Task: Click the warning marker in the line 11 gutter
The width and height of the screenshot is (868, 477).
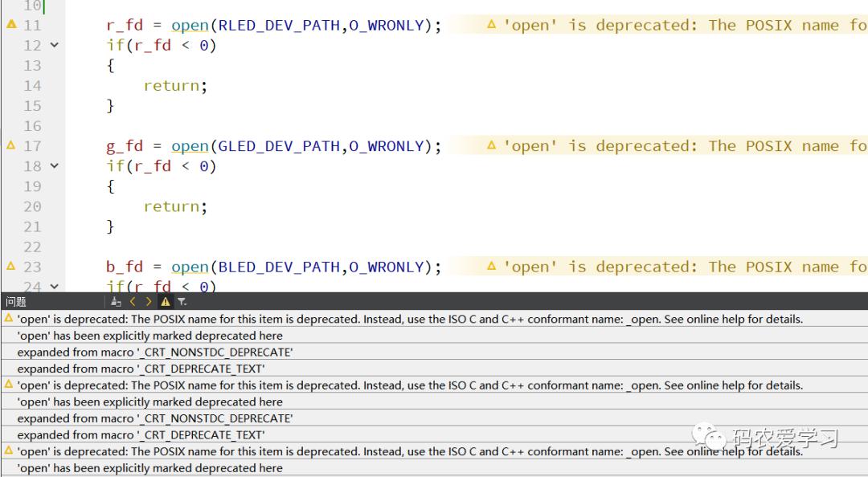Action: pos(11,24)
